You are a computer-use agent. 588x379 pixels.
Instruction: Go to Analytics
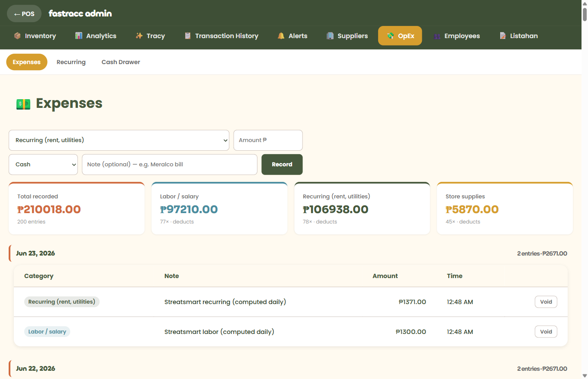pyautogui.click(x=96, y=36)
